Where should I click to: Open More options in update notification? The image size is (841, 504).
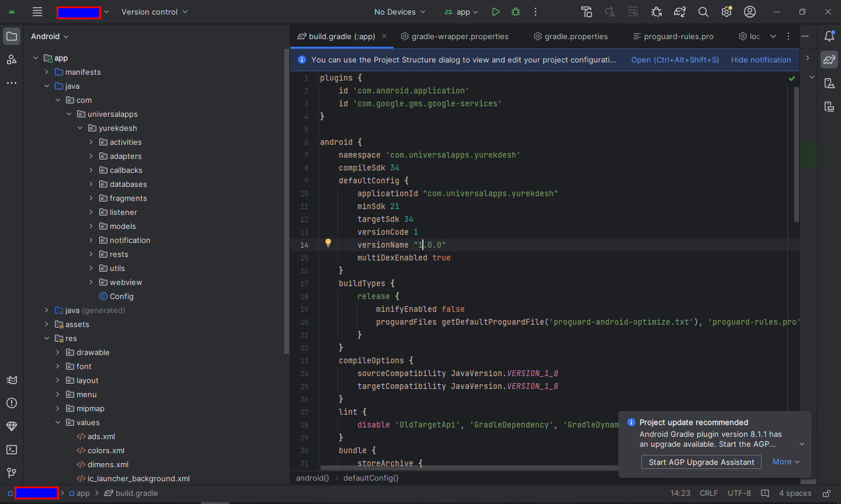tap(786, 461)
